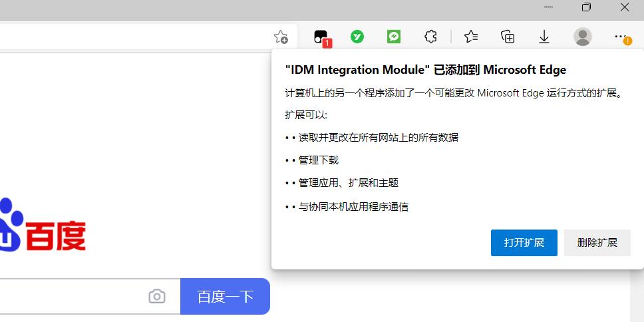The width and height of the screenshot is (644, 322).
Task: Minimize the Edge browser window
Action: 548,7
